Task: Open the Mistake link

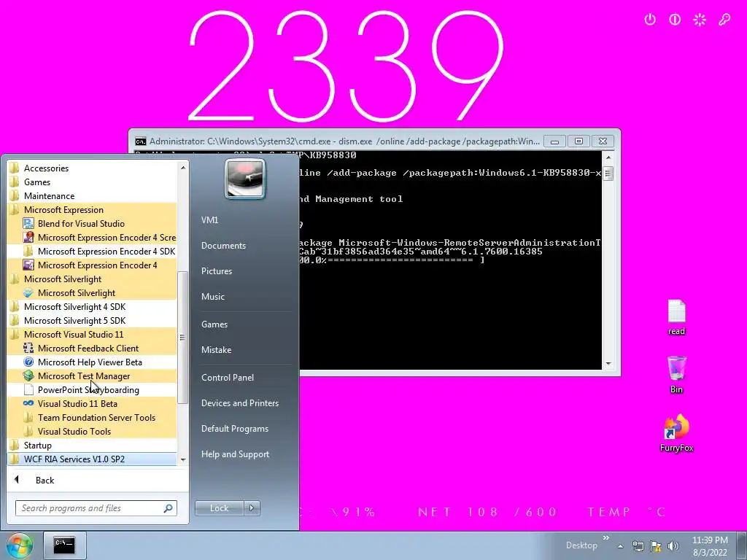Action: (x=216, y=349)
